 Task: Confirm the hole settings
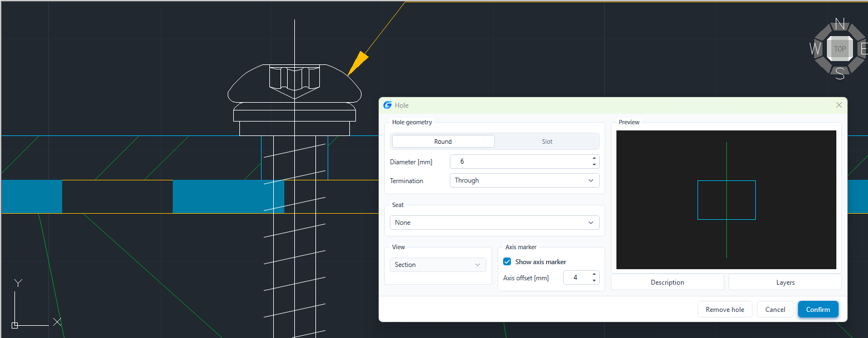click(x=818, y=310)
